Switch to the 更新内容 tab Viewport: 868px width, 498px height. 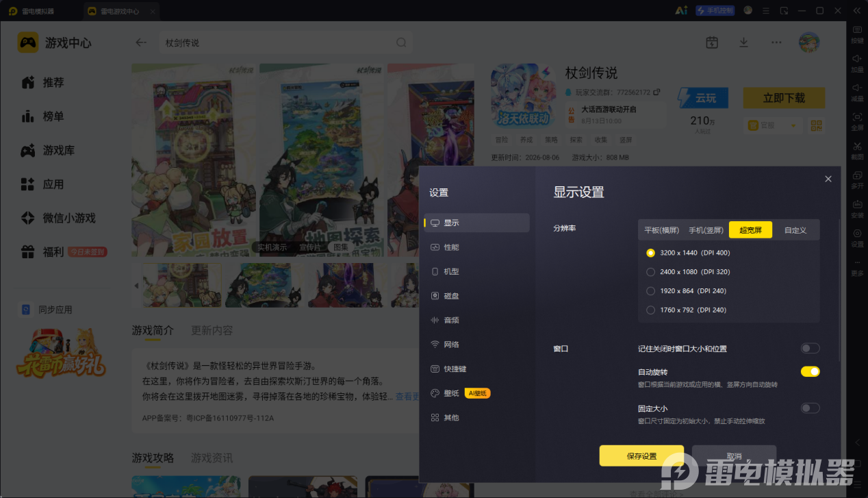(x=212, y=330)
